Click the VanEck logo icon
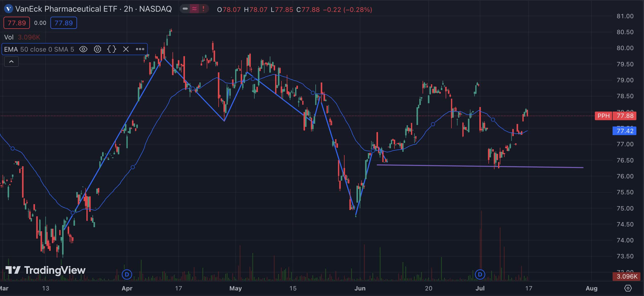Screen dimensions: 644x296 (x=9, y=9)
